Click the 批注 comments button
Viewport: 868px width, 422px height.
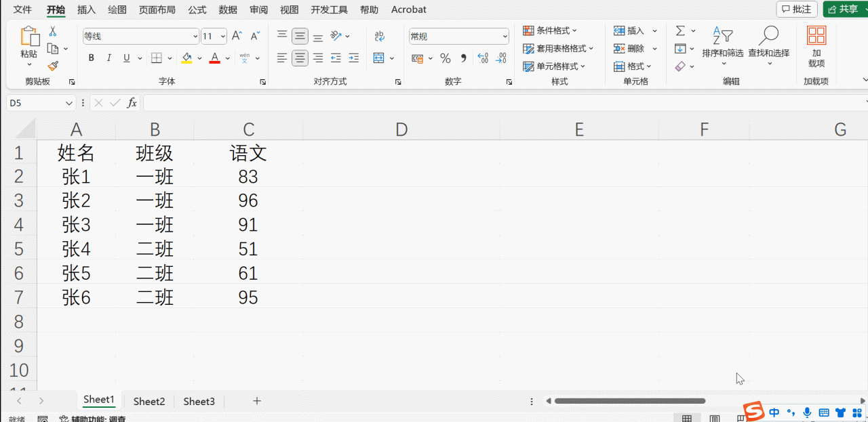(x=797, y=9)
